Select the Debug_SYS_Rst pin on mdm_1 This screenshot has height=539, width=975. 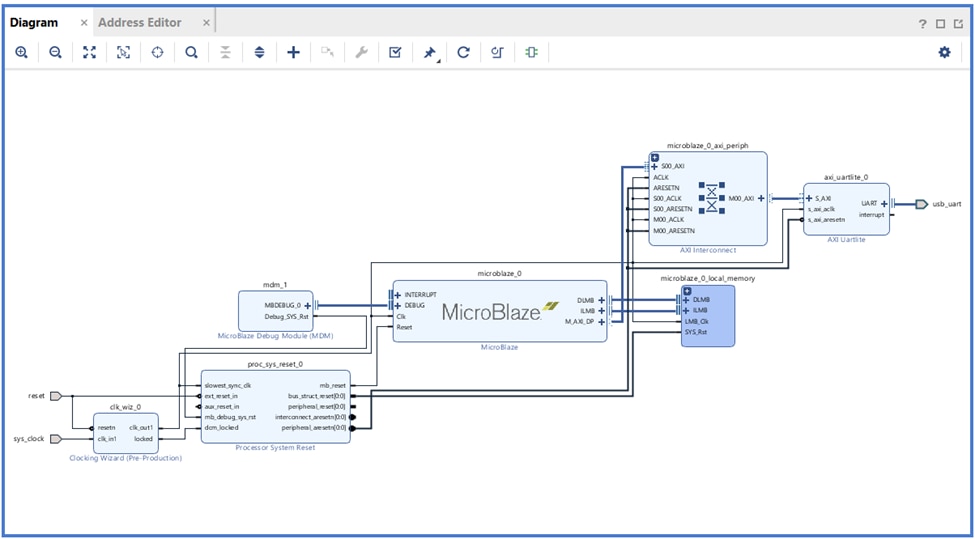286,316
